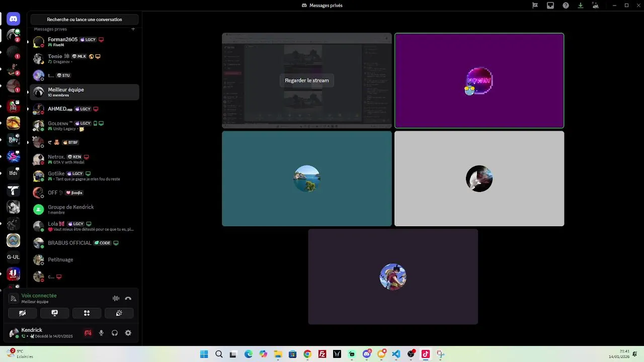
Task: Open TikTok app from taskbar
Action: point(425,354)
